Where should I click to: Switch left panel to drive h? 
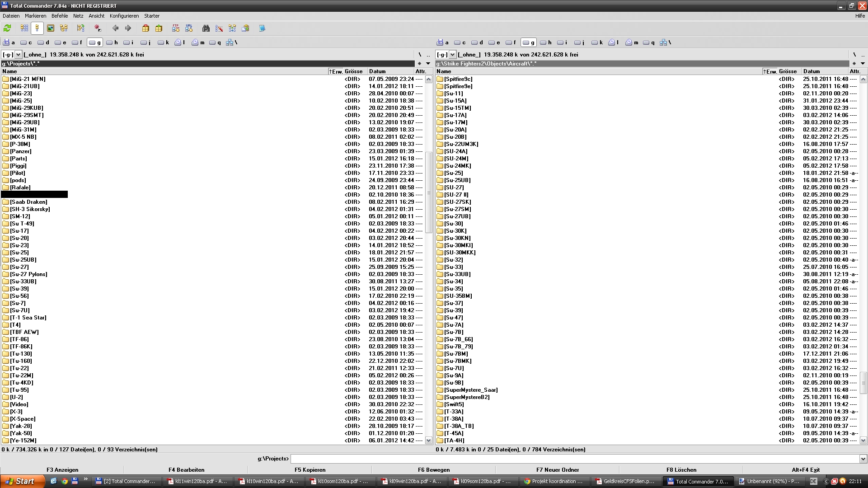click(x=112, y=42)
